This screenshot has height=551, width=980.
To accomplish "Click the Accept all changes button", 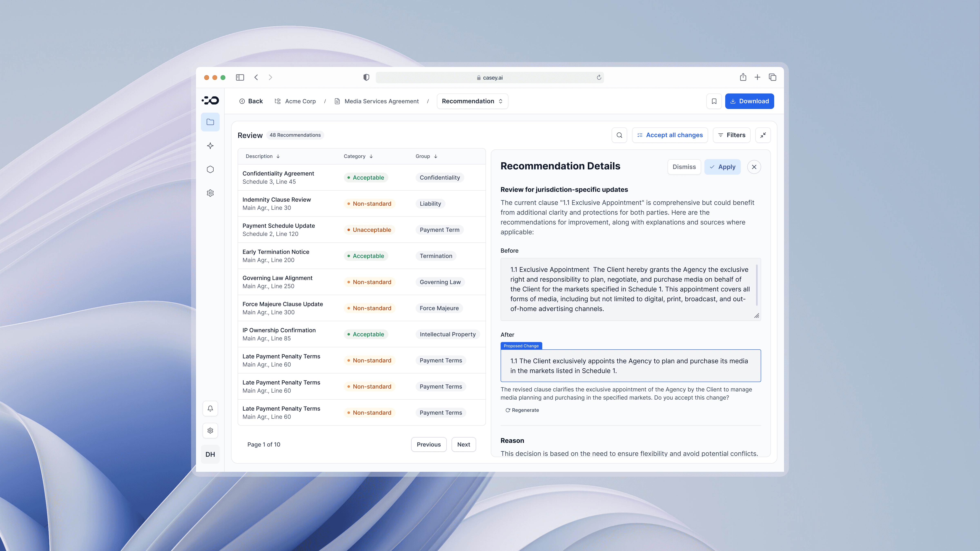I will click(670, 135).
